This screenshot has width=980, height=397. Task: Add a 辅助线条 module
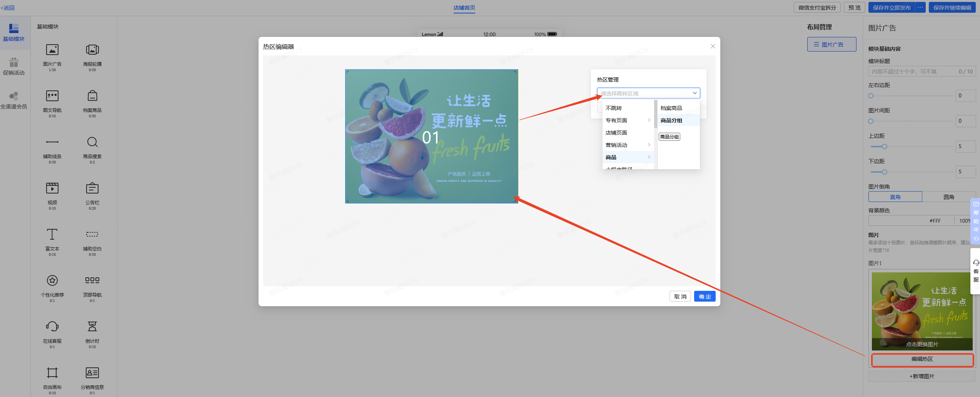pos(52,149)
